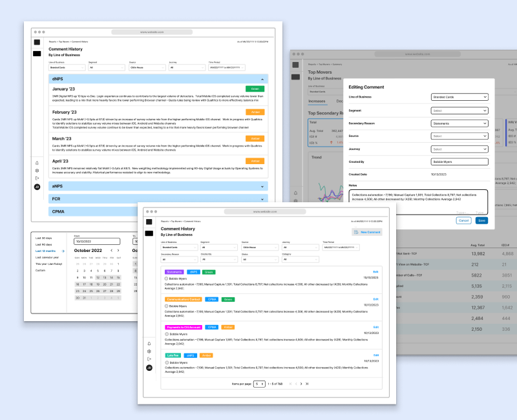The width and height of the screenshot is (517, 420).
Task: Open Category filter dropdown in front Comment History
Action: (x=301, y=260)
